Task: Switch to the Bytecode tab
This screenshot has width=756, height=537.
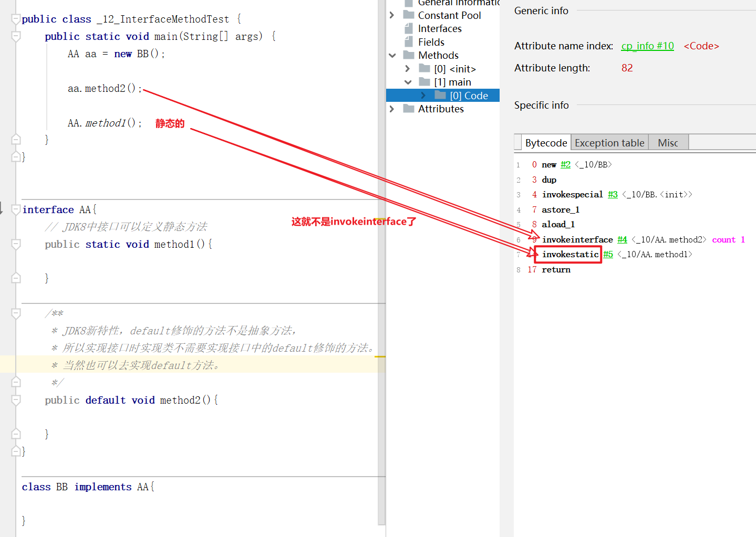Action: click(x=546, y=143)
